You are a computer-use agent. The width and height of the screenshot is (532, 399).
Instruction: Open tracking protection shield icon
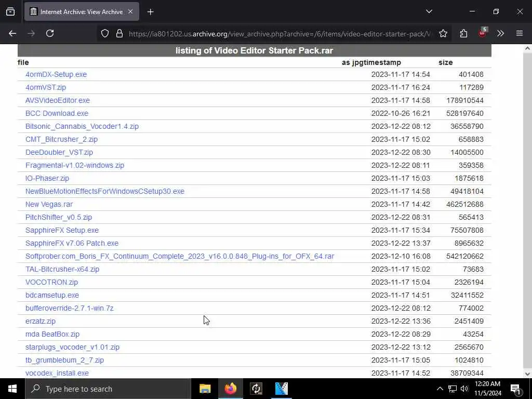[x=105, y=33]
